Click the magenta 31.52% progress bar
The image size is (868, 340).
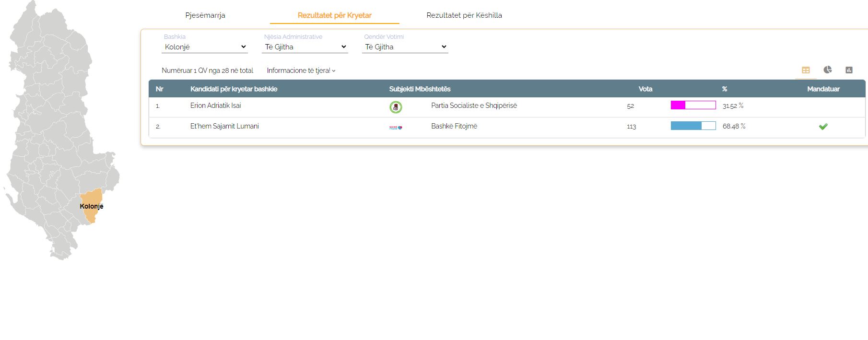click(x=693, y=105)
